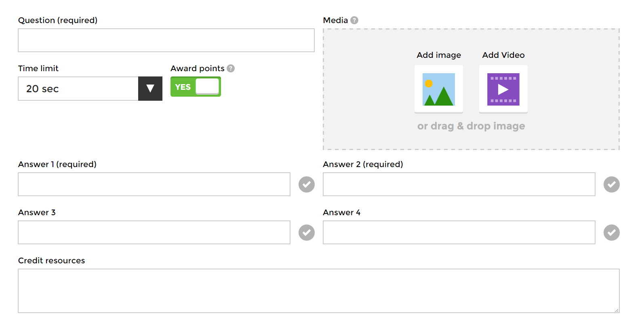This screenshot has height=324, width=644.
Task: Click into the Answer 2 field
Action: click(x=459, y=184)
